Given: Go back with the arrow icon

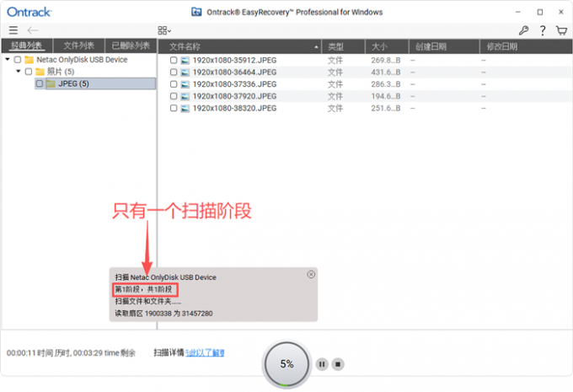Looking at the screenshot, I should pyautogui.click(x=33, y=30).
